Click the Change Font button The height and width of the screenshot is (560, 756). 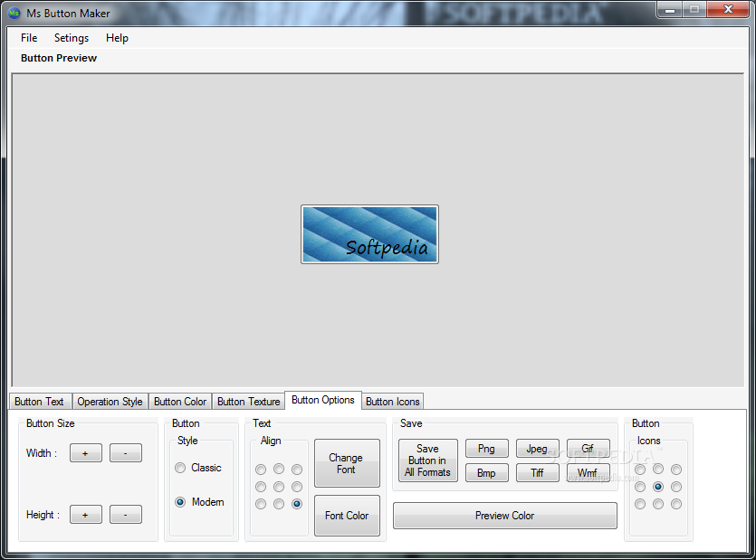click(x=347, y=463)
